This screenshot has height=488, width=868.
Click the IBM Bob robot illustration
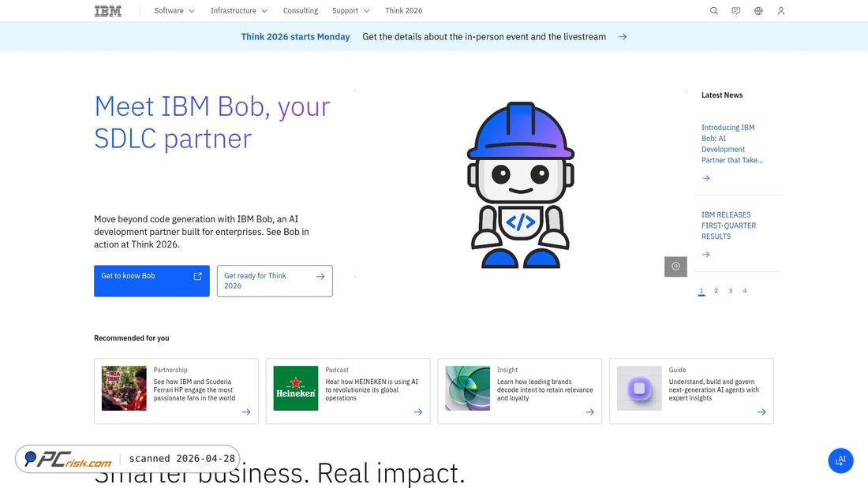[x=520, y=185]
